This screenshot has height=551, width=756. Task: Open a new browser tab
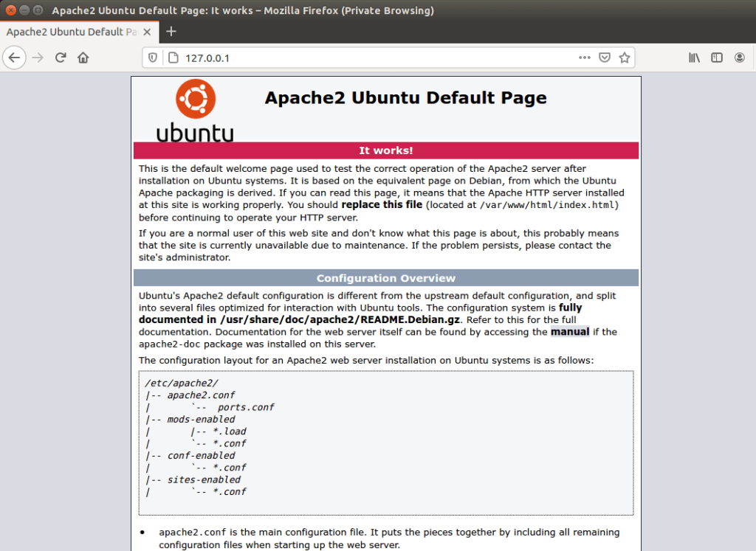pyautogui.click(x=171, y=32)
